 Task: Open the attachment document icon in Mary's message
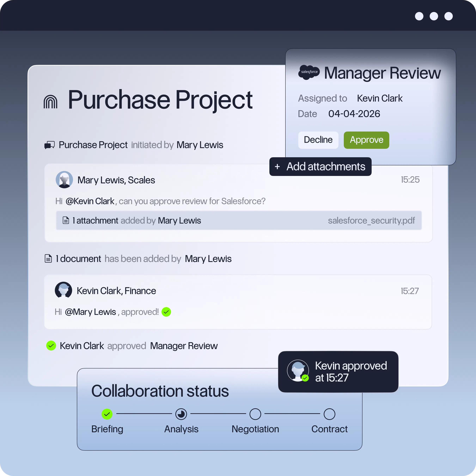coord(66,220)
